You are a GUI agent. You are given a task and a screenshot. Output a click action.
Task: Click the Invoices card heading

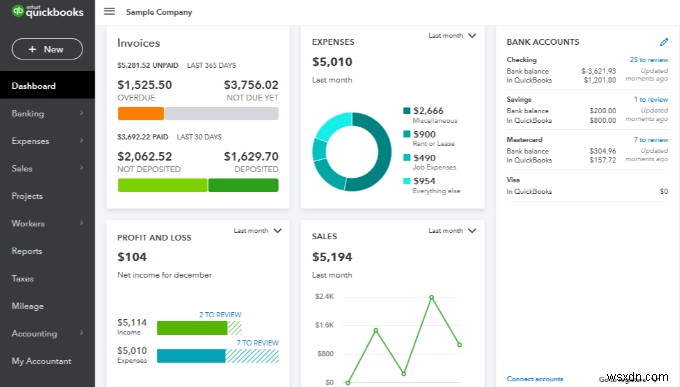pos(138,43)
